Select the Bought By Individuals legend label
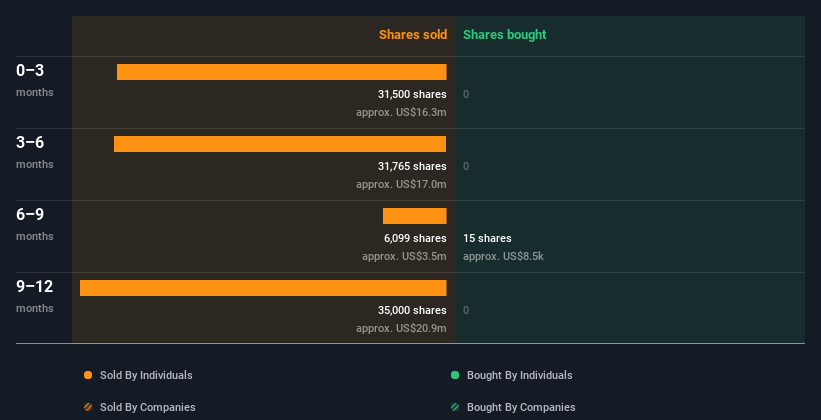Viewport: 821px width, 420px height. [x=519, y=375]
